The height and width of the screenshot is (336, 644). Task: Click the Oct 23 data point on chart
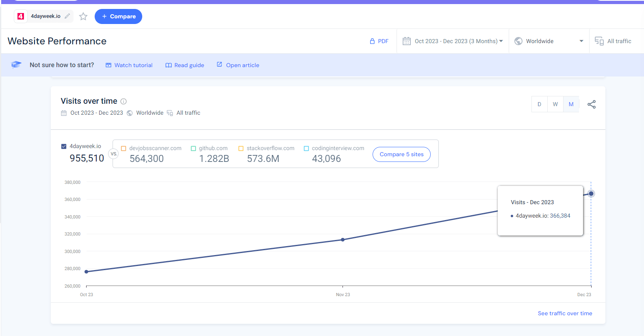87,272
